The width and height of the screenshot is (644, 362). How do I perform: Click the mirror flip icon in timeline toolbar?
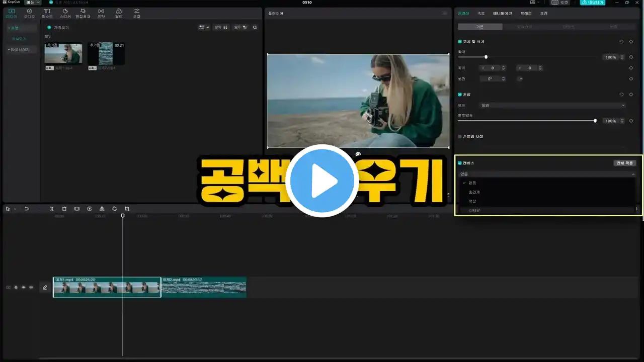(x=102, y=209)
